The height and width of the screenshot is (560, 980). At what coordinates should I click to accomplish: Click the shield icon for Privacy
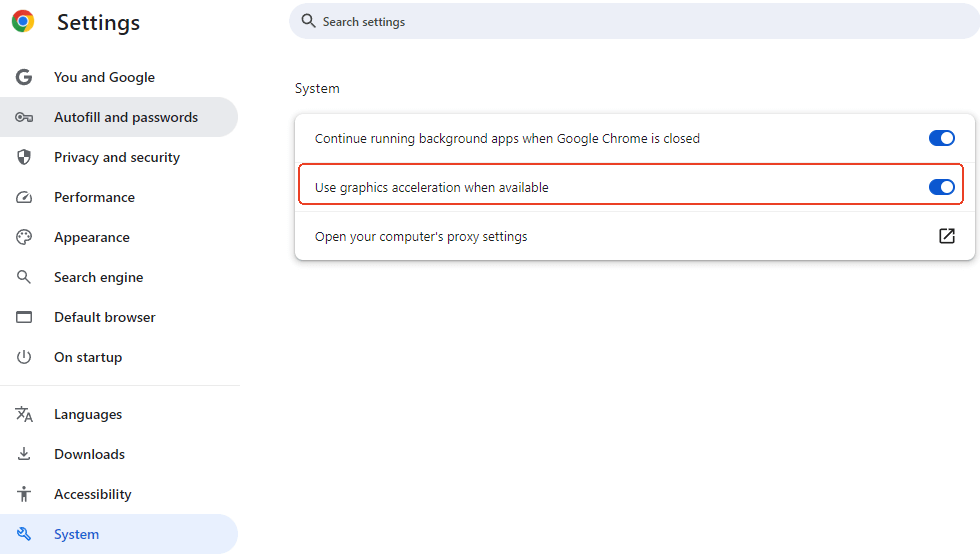[24, 157]
